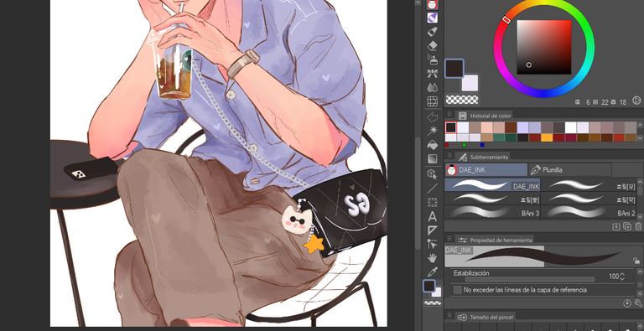Duplicate the selected sub tool
Image resolution: width=644 pixels, height=331 pixels.
pos(627,226)
